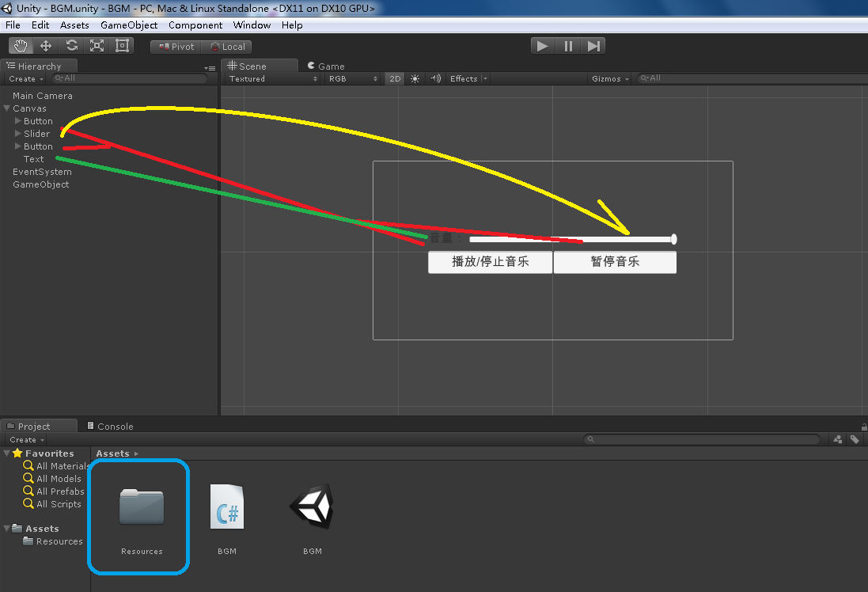Select All Scripts favorite search
868x592 pixels.
tap(52, 504)
